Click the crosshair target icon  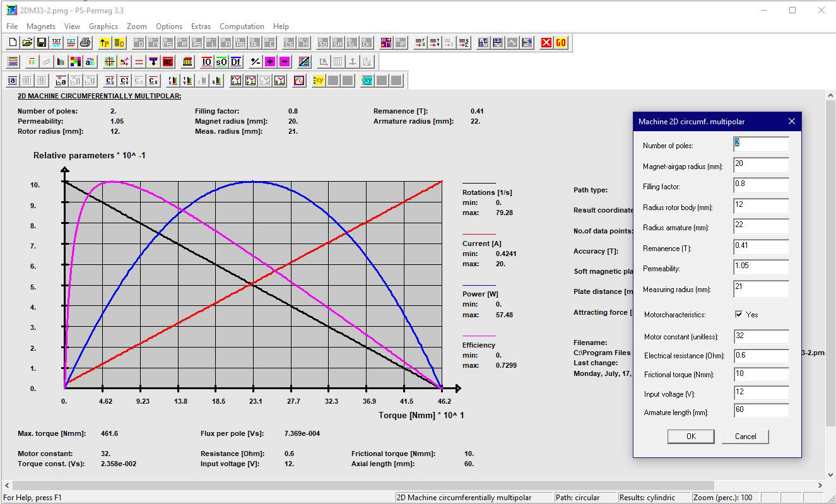tap(109, 62)
